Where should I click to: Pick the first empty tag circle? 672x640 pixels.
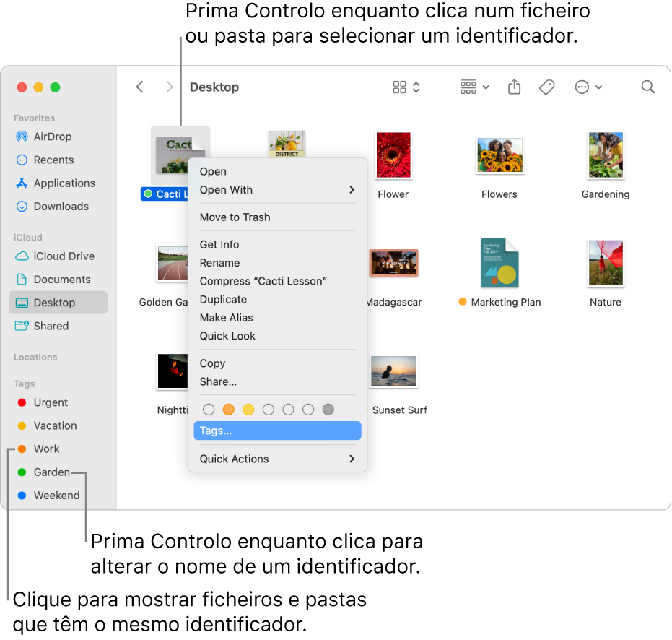point(209,410)
